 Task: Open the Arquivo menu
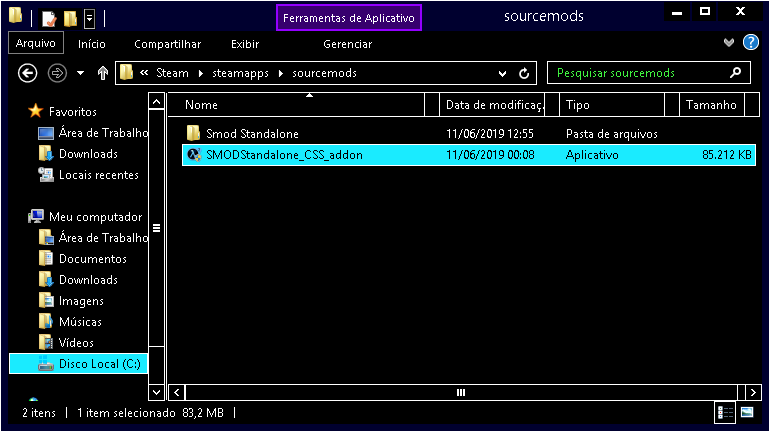[36, 43]
